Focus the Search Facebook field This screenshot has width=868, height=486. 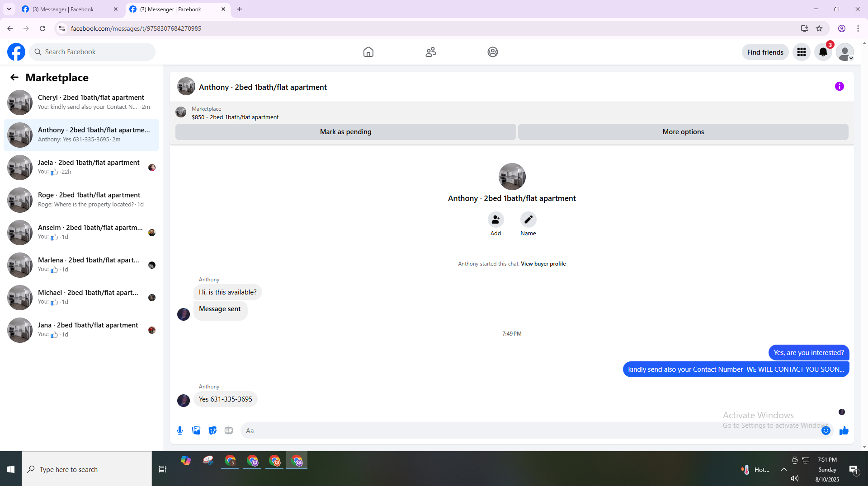click(x=93, y=52)
